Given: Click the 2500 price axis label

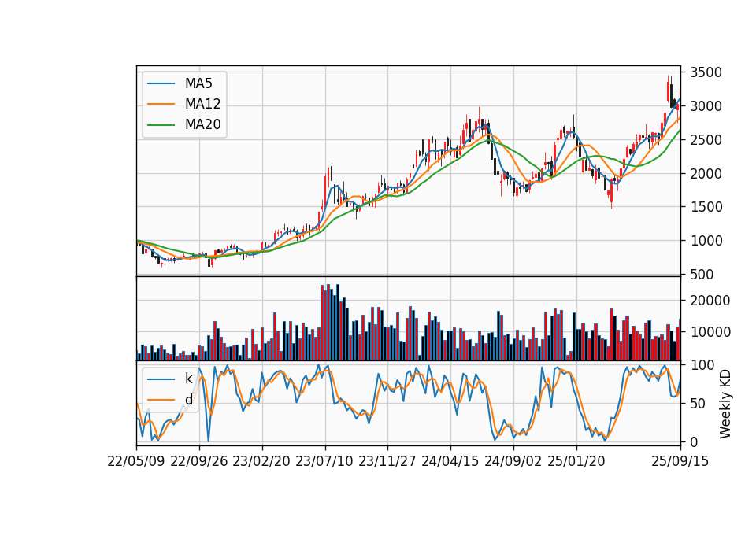Looking at the screenshot, I should [x=706, y=140].
